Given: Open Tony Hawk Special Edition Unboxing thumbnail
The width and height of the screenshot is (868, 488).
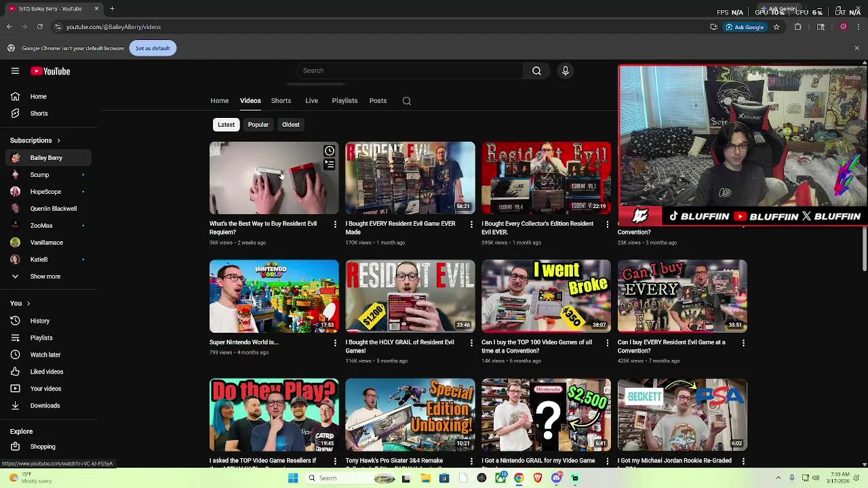Looking at the screenshot, I should (x=410, y=415).
